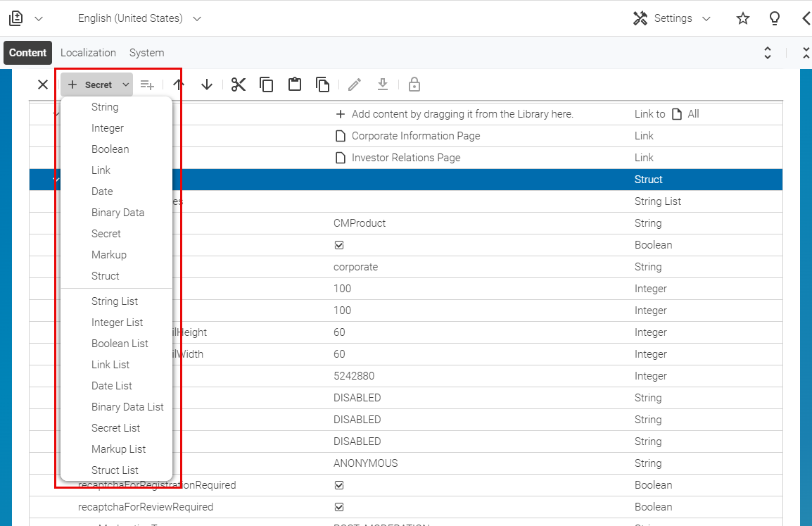The image size is (812, 526).
Task: Click the paste clipboard icon
Action: click(295, 84)
